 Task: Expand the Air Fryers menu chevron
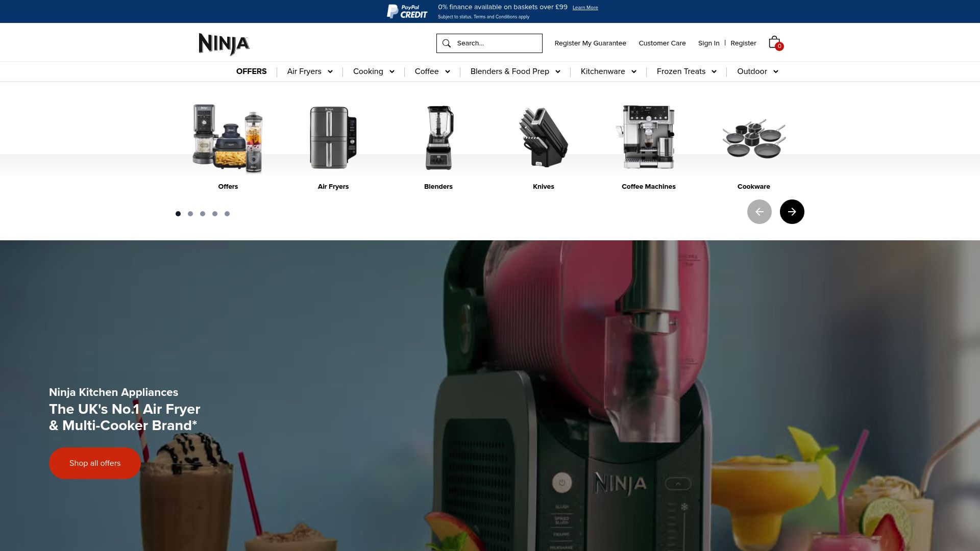330,72
